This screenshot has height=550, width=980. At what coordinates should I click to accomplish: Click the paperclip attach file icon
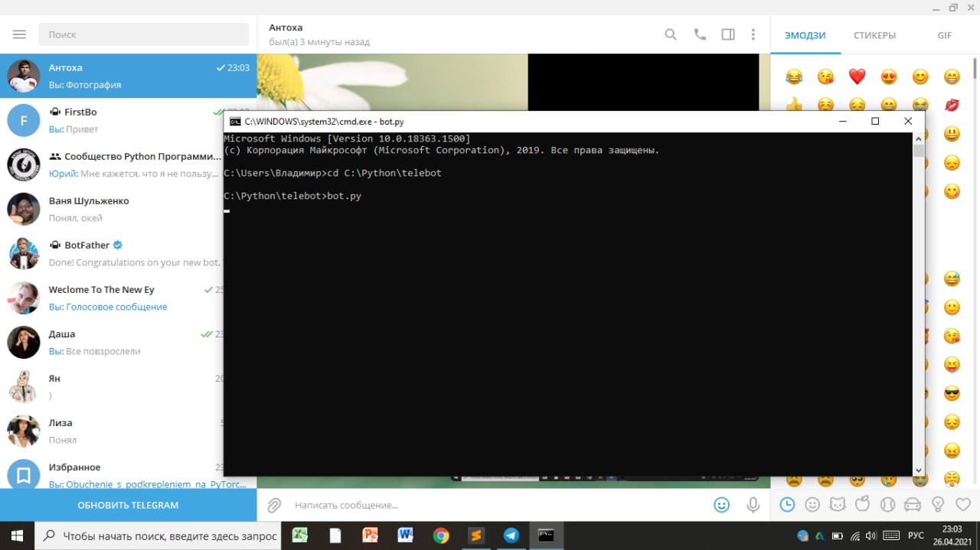tap(274, 505)
